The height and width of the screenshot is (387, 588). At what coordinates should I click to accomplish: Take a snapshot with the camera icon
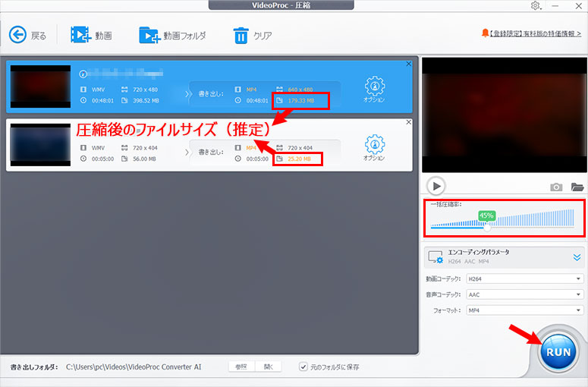pyautogui.click(x=556, y=187)
